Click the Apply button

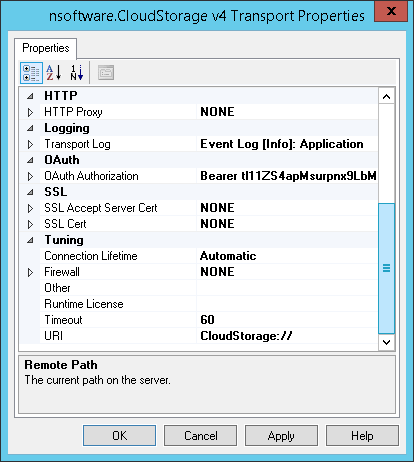pos(281,435)
